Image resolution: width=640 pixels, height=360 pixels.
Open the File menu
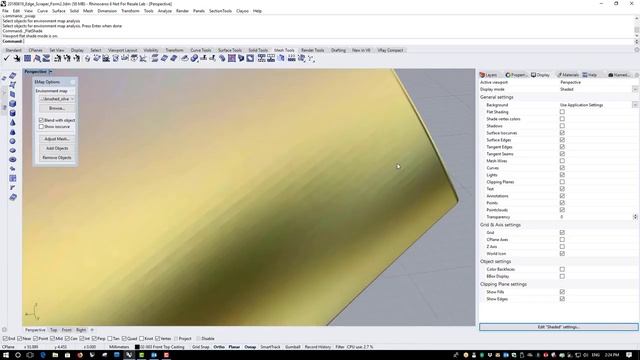click(x=5, y=11)
